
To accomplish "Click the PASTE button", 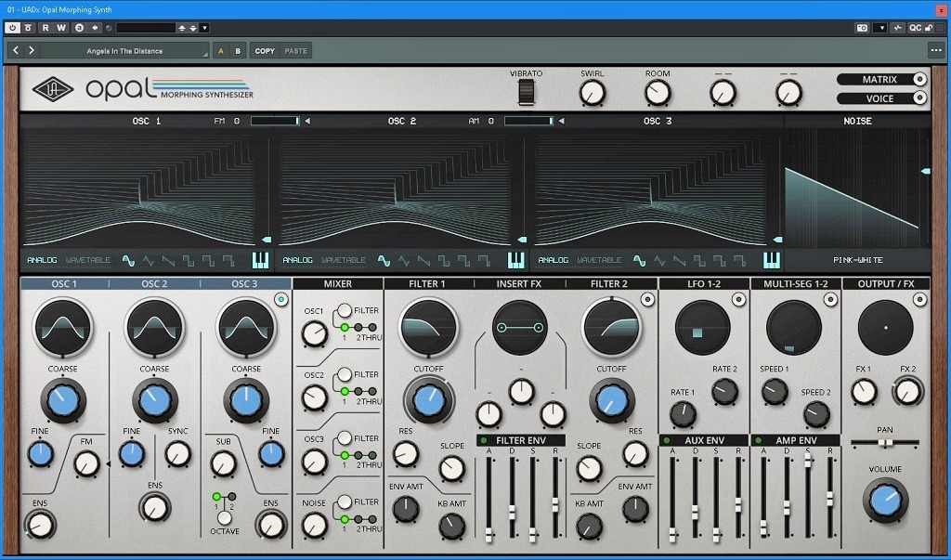I will point(296,51).
